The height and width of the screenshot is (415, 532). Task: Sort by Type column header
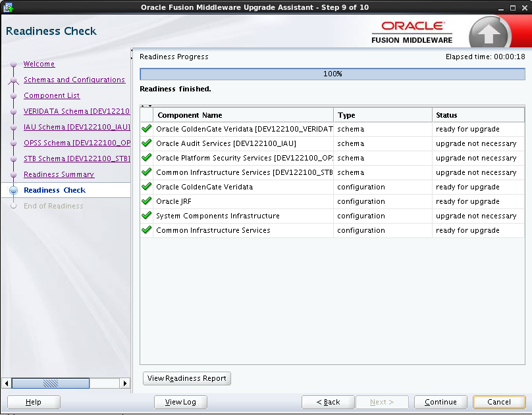point(383,115)
